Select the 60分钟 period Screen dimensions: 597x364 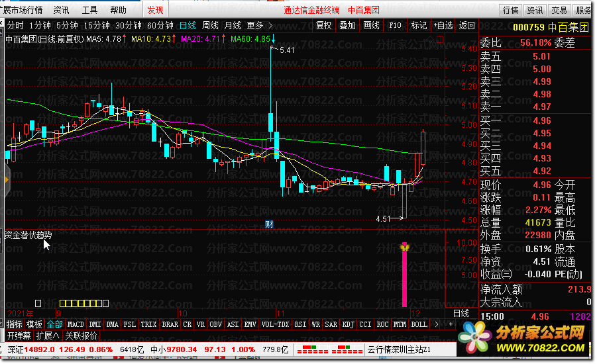160,26
